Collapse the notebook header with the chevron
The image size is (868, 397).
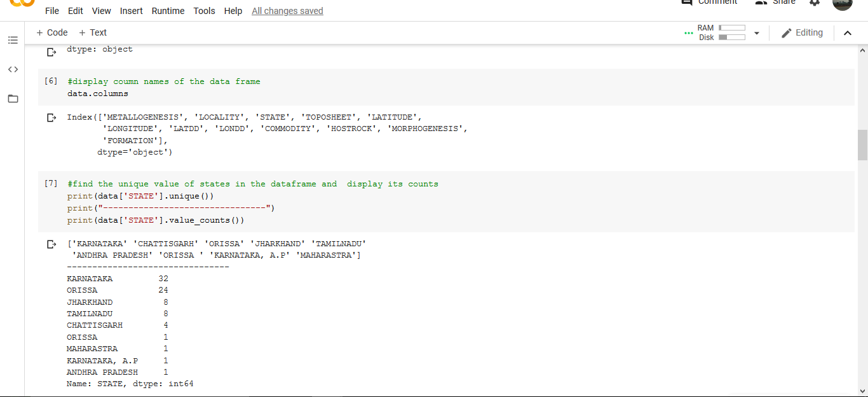click(x=848, y=32)
